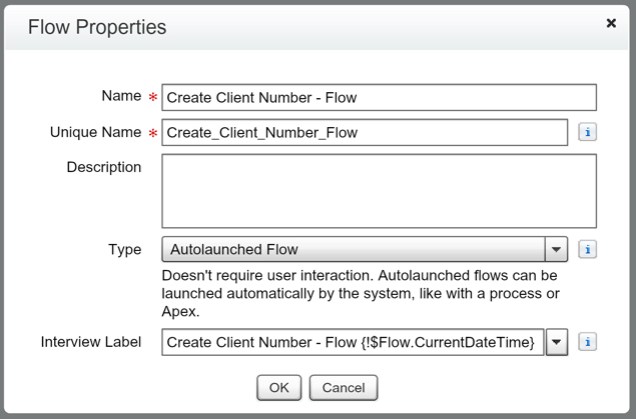636x419 pixels.
Task: Click into the Name text field
Action: pos(378,97)
